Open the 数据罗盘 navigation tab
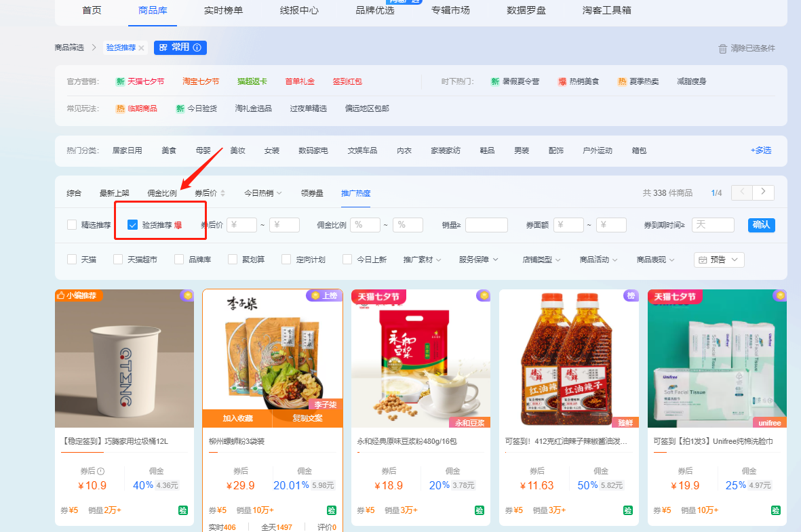 (x=526, y=10)
